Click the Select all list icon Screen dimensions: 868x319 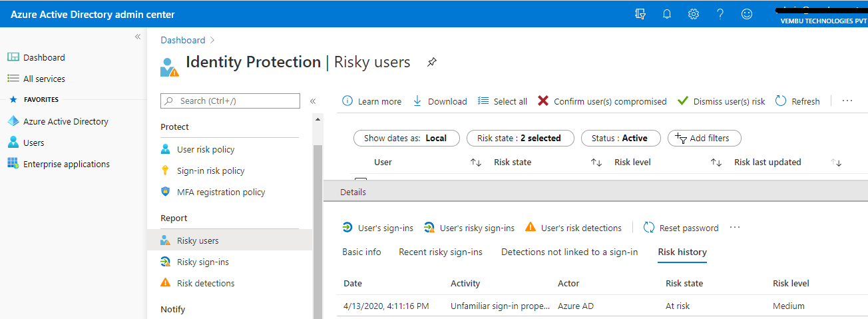[x=483, y=101]
